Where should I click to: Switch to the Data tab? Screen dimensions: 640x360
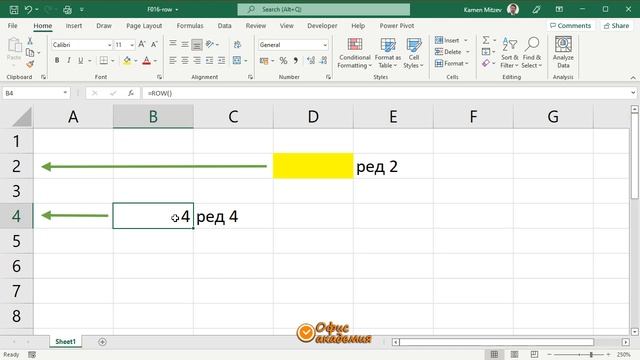tap(224, 26)
